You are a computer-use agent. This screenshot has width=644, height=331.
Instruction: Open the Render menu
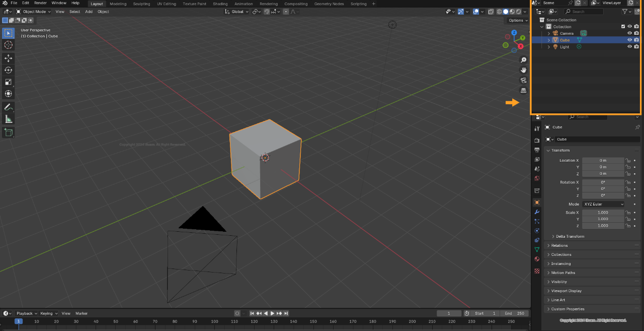[40, 3]
